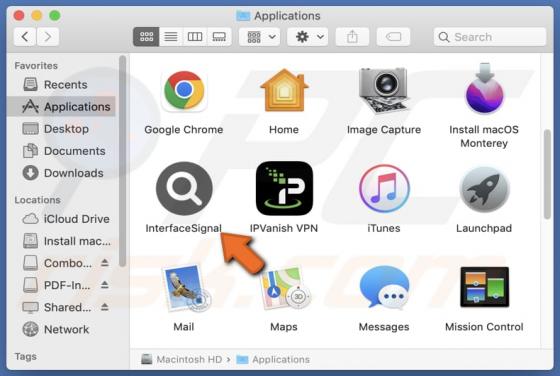560x376 pixels.
Task: Open the Google Chrome application icon
Action: click(x=184, y=90)
